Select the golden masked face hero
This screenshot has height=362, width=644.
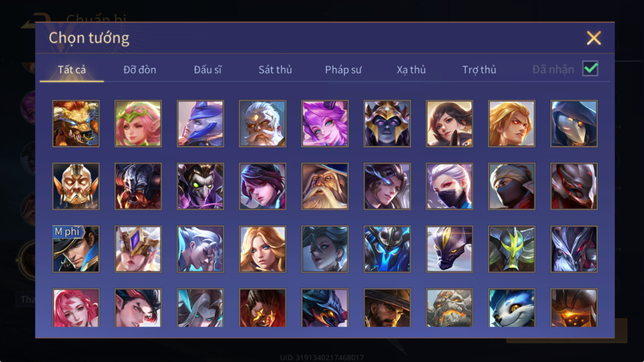76,186
